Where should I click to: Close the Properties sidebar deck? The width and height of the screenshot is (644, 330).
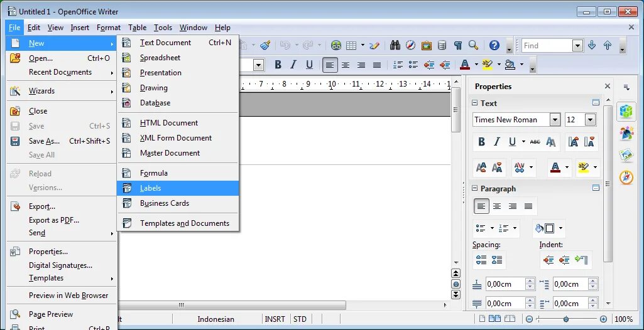(608, 86)
